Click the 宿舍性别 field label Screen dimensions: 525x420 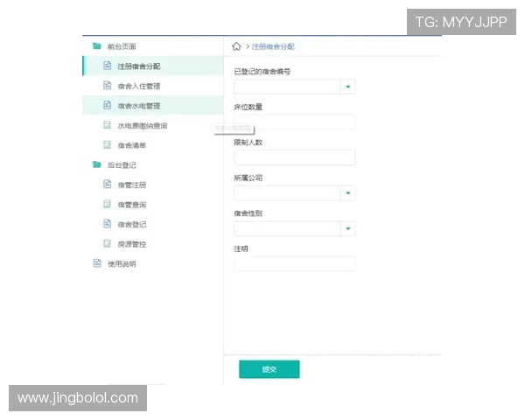click(x=248, y=213)
